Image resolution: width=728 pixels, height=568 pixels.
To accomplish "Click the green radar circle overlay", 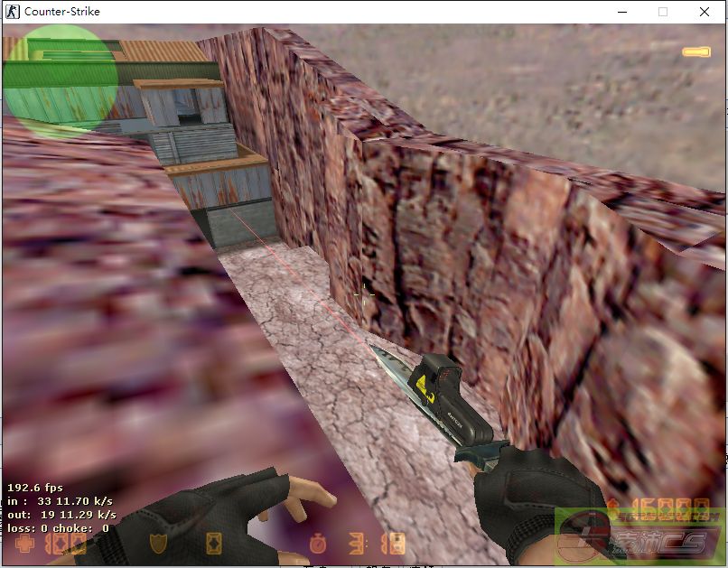I will tap(61, 80).
